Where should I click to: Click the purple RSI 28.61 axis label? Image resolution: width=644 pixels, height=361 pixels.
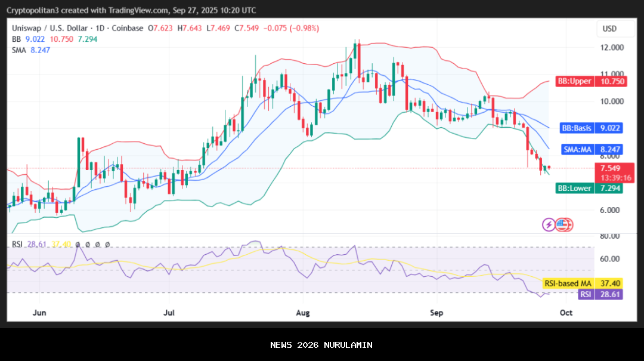coord(600,294)
